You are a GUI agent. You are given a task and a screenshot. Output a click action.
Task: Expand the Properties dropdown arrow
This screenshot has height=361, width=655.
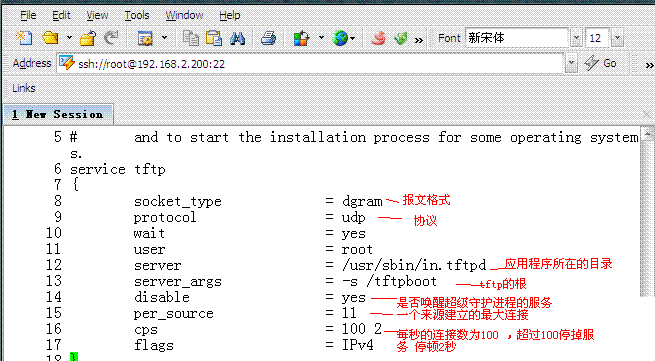pyautogui.click(x=164, y=38)
